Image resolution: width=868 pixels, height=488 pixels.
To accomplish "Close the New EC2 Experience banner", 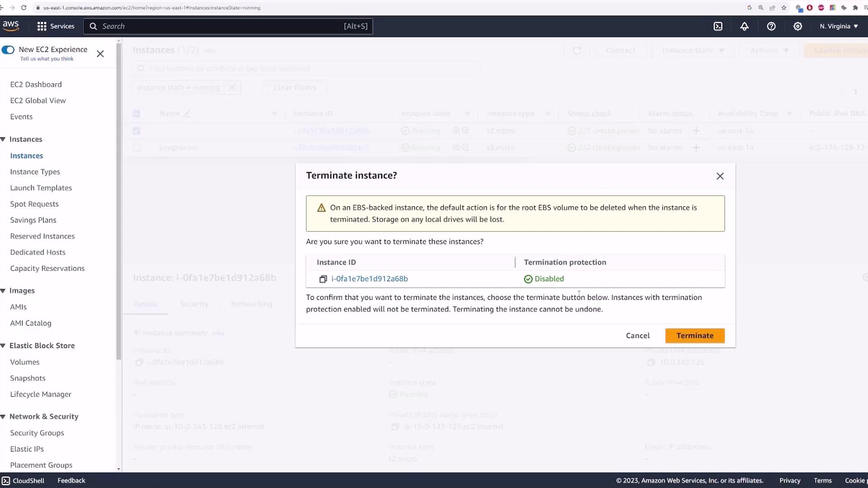I will [100, 54].
